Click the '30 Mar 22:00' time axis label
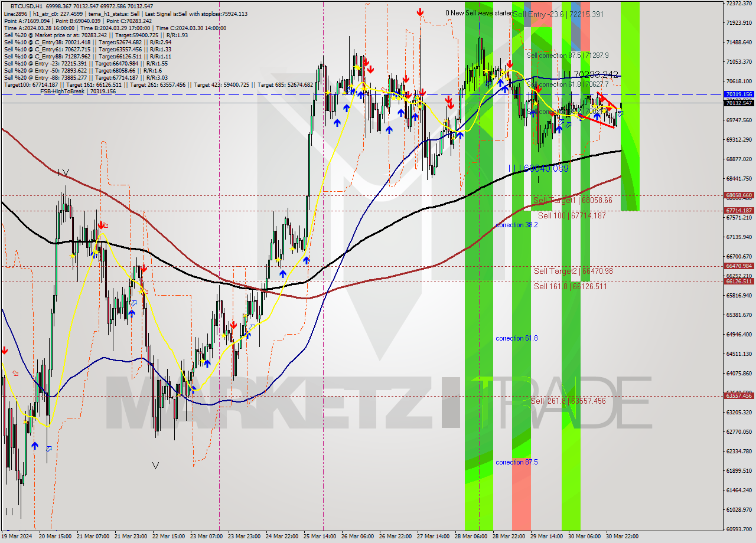 coord(622,537)
